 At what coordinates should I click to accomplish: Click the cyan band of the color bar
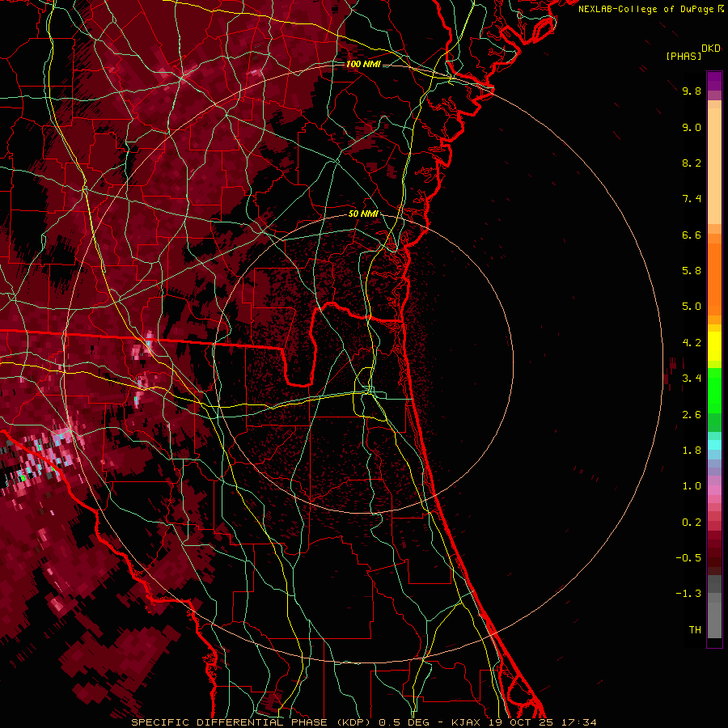click(x=714, y=445)
